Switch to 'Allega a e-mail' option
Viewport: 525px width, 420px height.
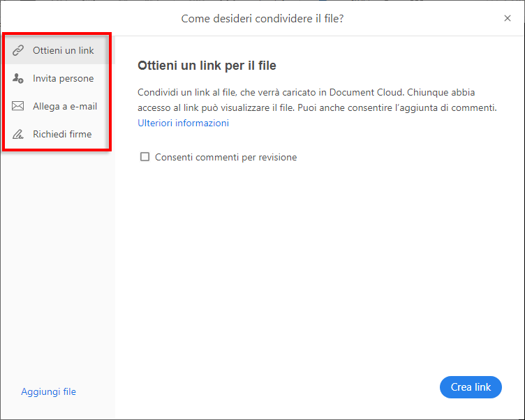coord(65,107)
